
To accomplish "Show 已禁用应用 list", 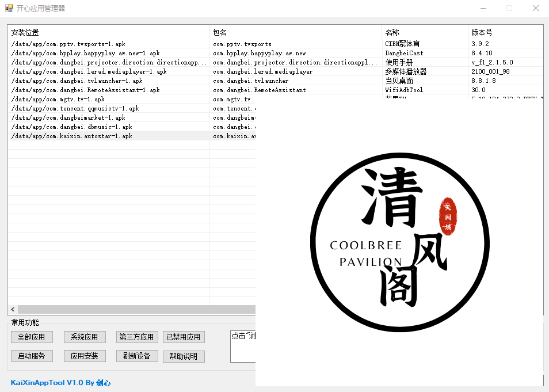I will (x=184, y=337).
